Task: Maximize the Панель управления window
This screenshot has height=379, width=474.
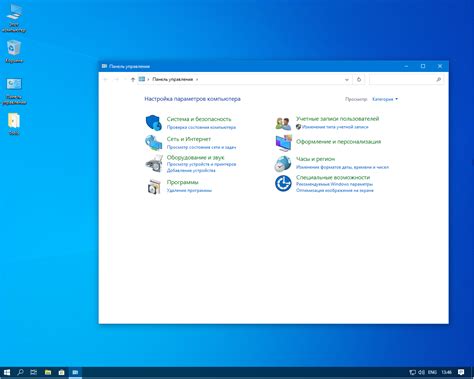Action: coord(423,66)
